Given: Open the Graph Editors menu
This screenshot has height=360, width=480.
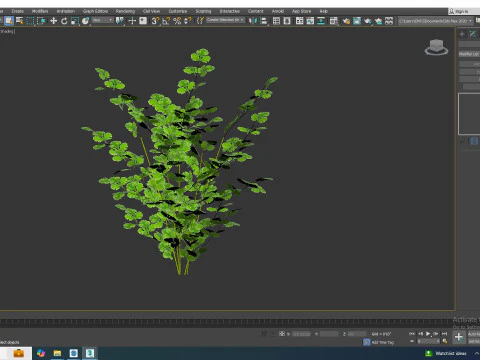Looking at the screenshot, I should (x=95, y=11).
